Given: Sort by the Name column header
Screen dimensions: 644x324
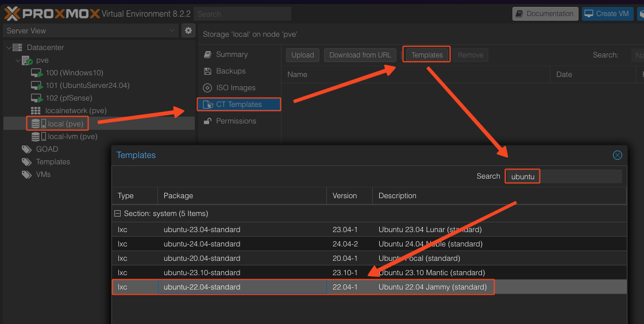Looking at the screenshot, I should point(416,74).
